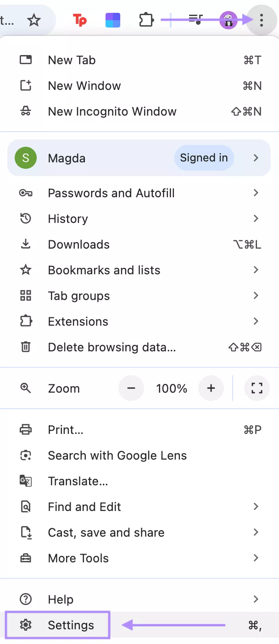
Task: Click the bookmark star icon
Action: point(34,20)
